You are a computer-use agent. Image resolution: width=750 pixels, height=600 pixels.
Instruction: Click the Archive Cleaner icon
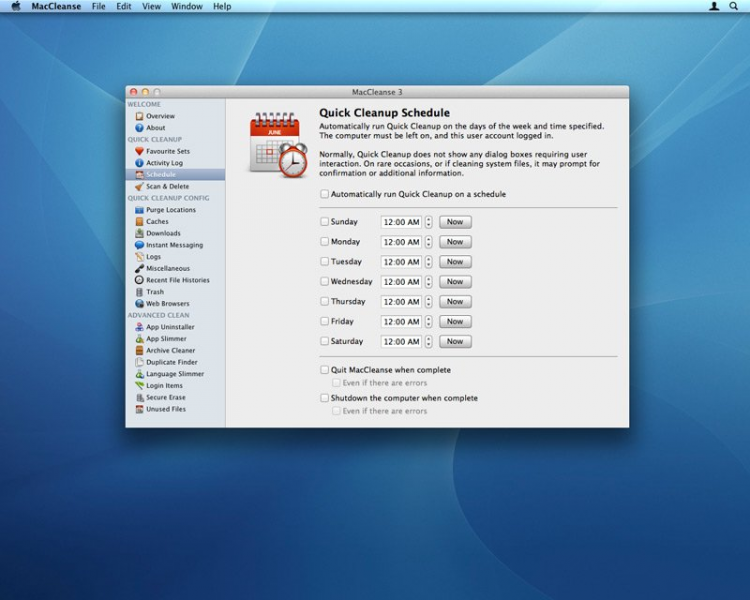click(139, 350)
